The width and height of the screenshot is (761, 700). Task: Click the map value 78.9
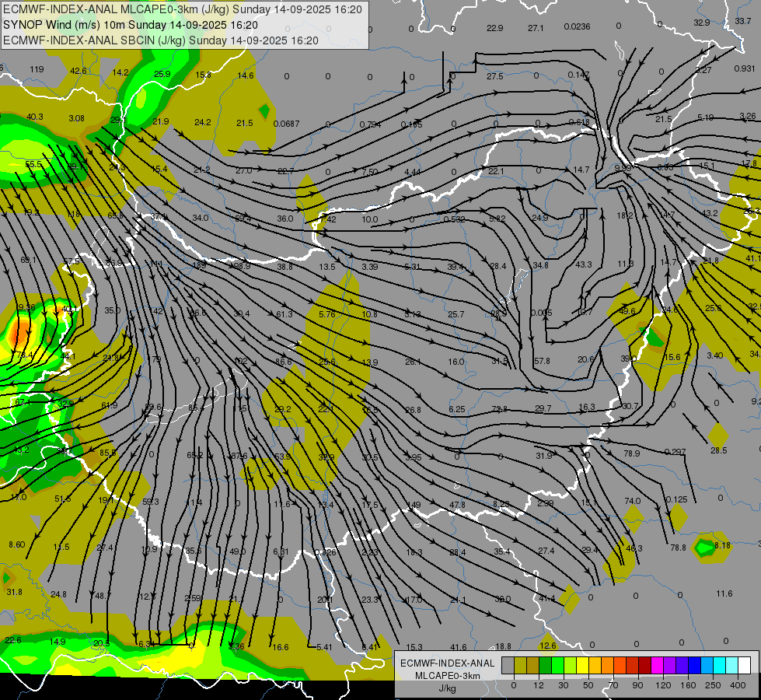631,453
